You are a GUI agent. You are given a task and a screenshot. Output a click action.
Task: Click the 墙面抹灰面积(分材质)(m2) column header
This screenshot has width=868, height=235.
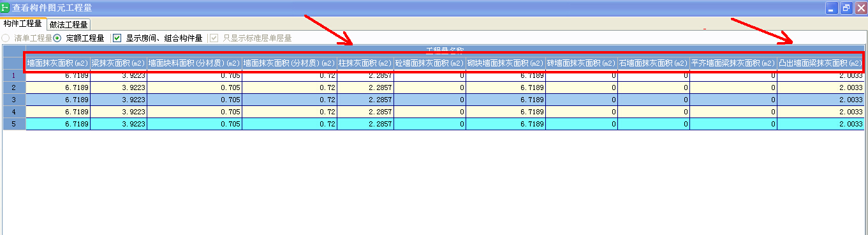[x=290, y=63]
